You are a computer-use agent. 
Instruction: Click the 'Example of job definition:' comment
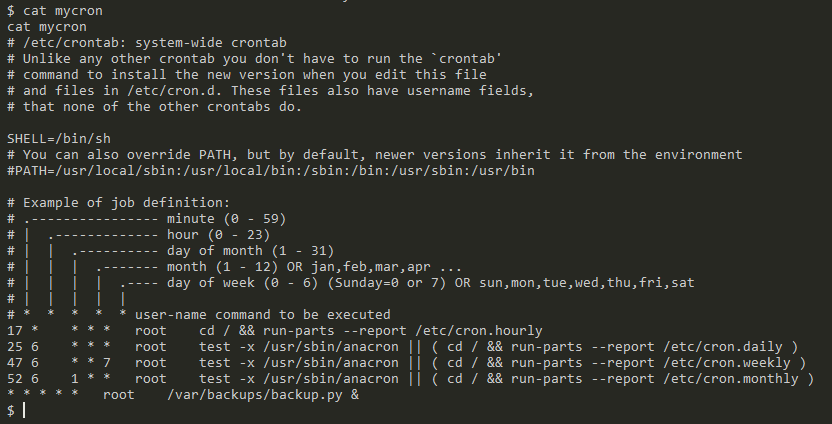tap(126, 203)
